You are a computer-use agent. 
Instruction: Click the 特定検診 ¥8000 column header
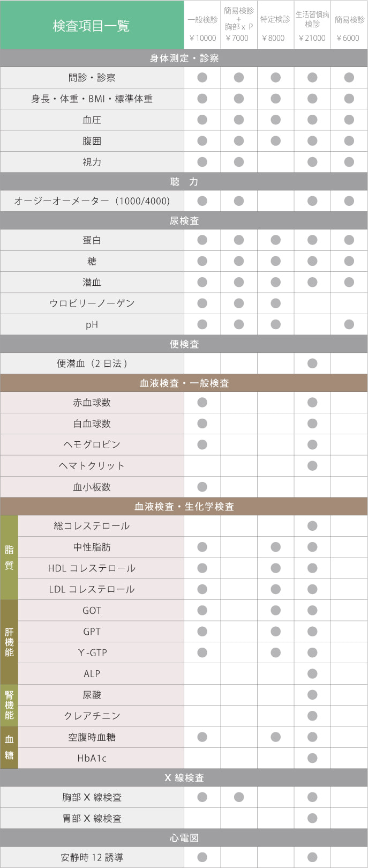[x=275, y=25]
